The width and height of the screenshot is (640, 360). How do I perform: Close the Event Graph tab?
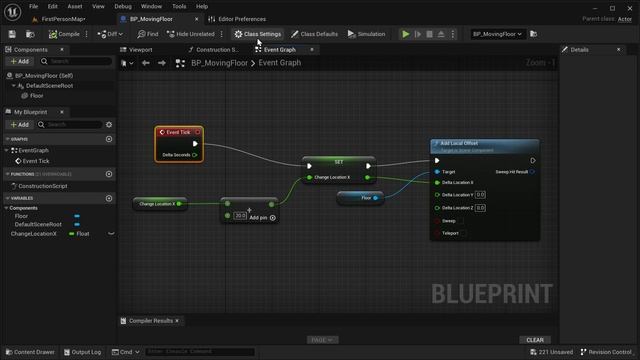tap(312, 50)
